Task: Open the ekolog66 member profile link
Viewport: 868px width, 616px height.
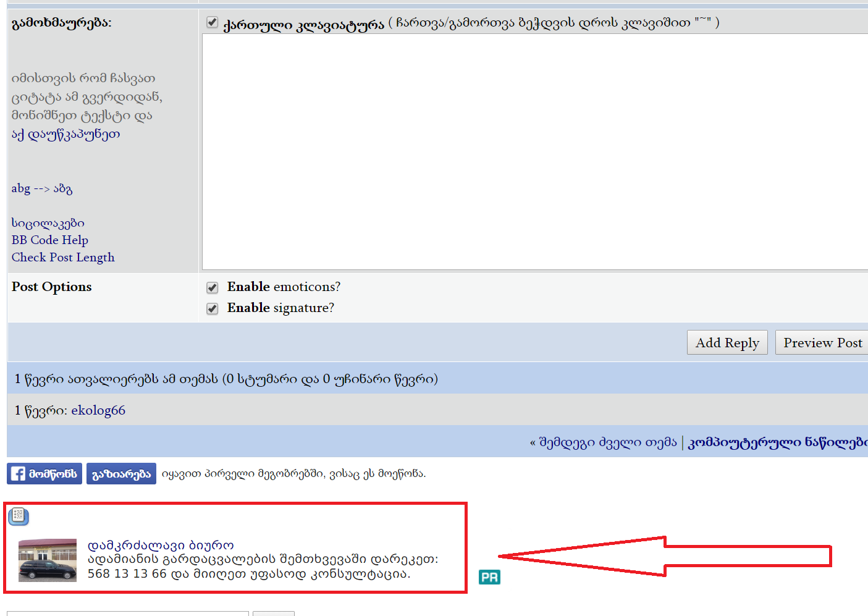Action: [98, 410]
